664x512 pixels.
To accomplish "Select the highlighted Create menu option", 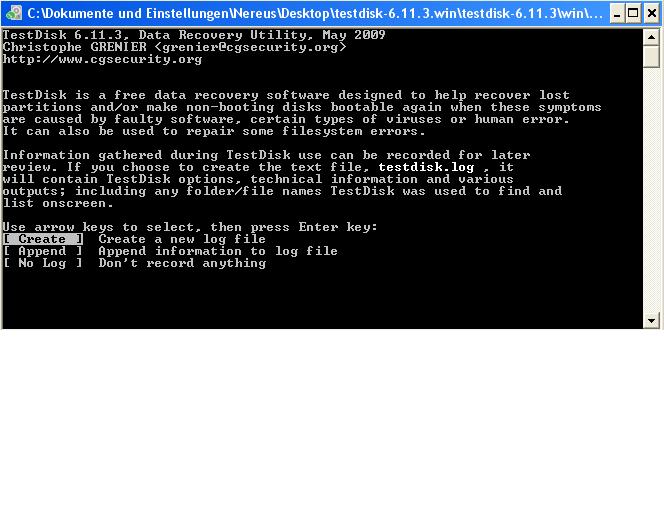I will pyautogui.click(x=43, y=239).
